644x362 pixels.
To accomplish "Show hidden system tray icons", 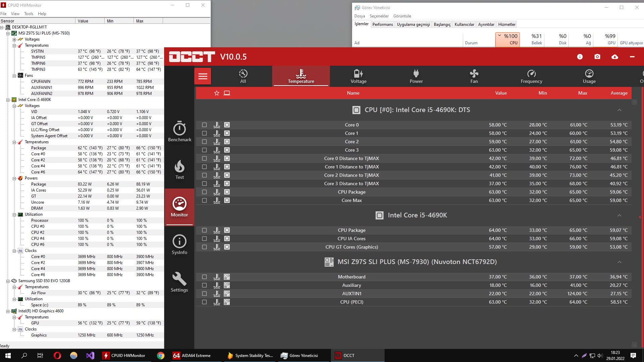I will 576,356.
